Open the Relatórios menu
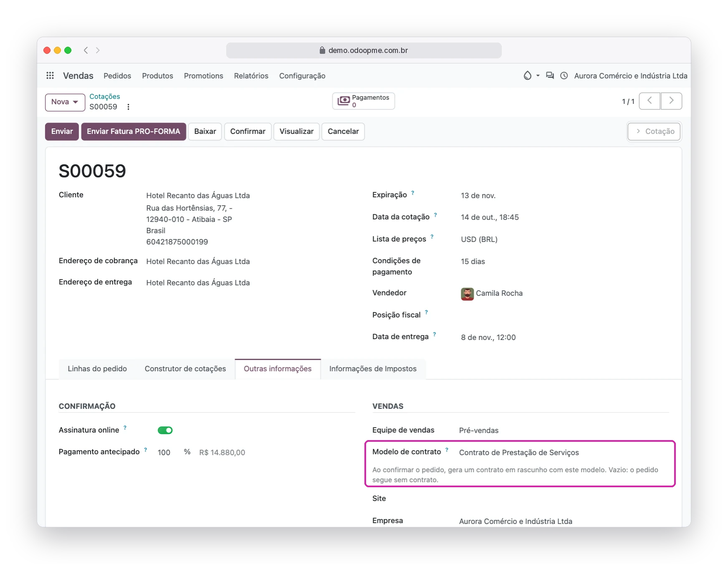 tap(251, 76)
